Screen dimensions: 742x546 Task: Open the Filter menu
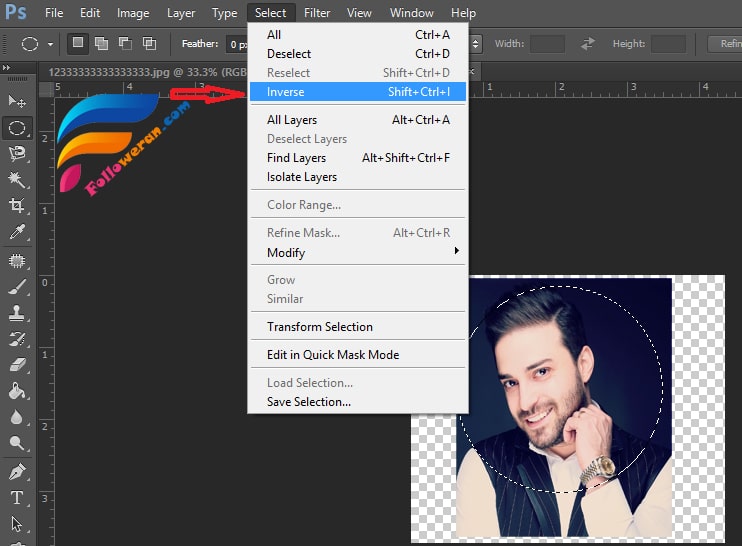(x=317, y=13)
